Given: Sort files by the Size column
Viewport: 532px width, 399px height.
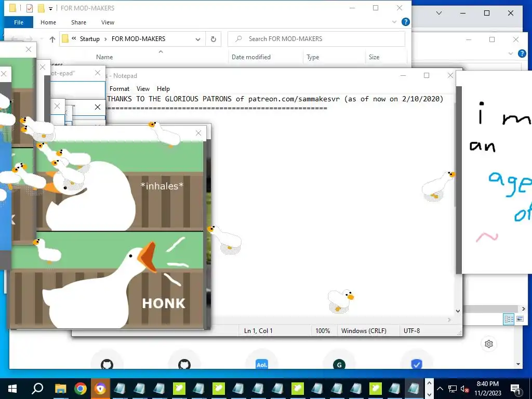Looking at the screenshot, I should coord(374,57).
